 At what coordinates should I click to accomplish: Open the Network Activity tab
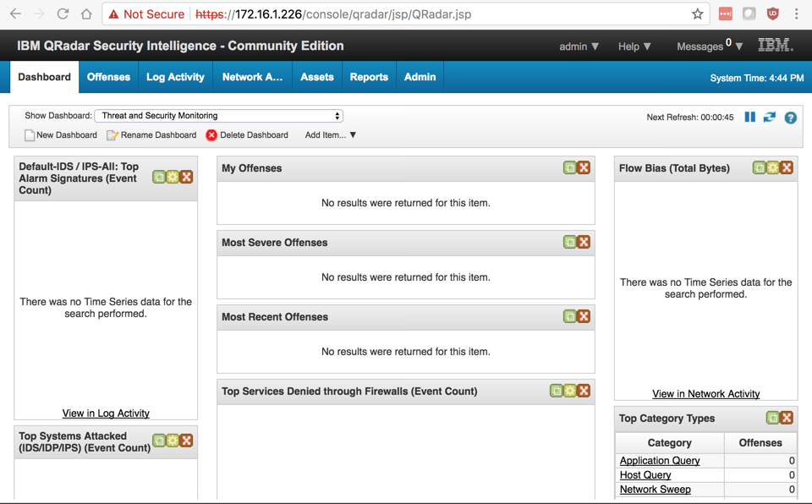coord(253,77)
